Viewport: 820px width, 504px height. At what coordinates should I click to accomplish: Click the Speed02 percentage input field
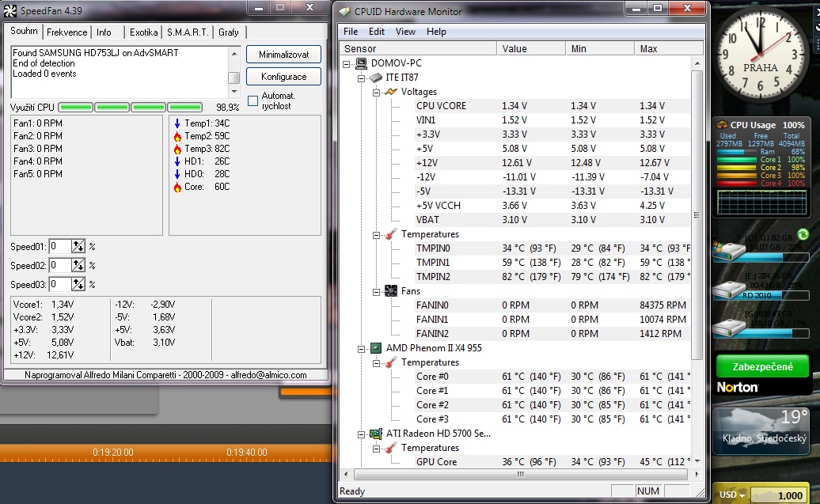pyautogui.click(x=59, y=266)
